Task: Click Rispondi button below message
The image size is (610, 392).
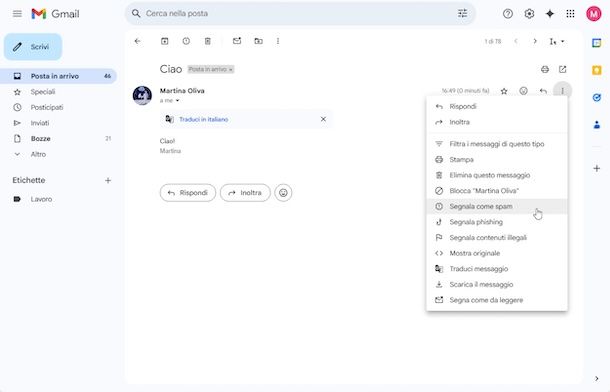Action: pyautogui.click(x=188, y=193)
